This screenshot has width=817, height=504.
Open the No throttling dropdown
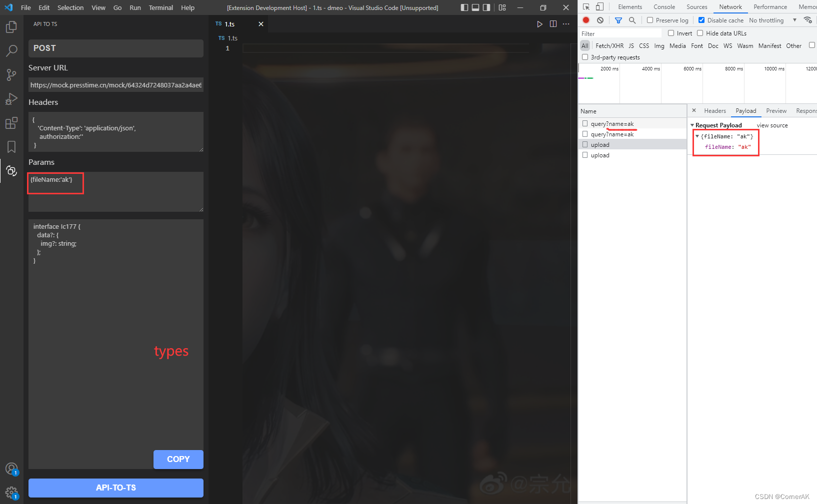click(x=767, y=20)
